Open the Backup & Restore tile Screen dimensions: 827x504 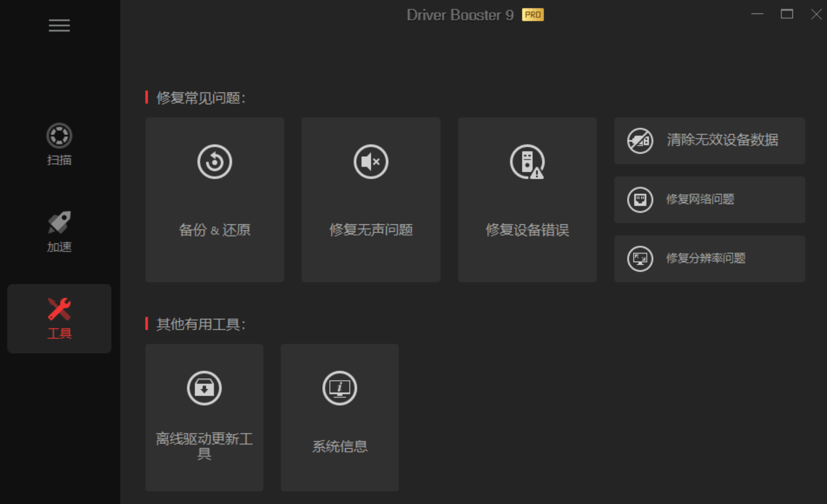pos(214,199)
